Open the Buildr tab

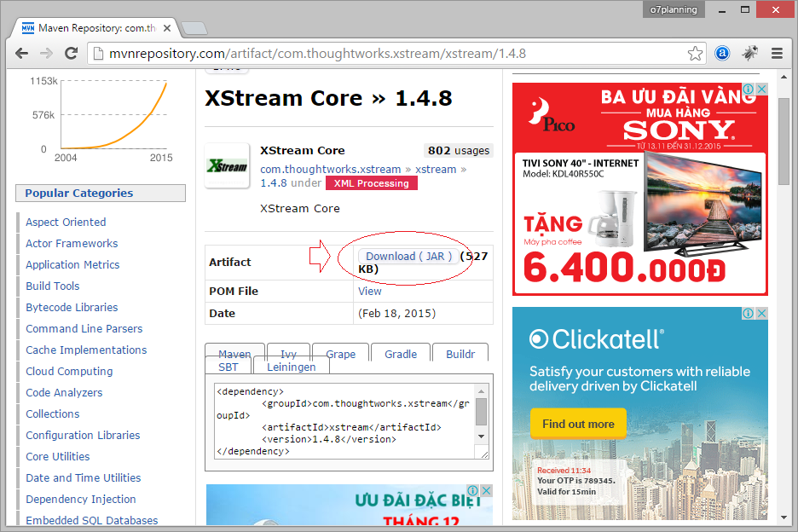(460, 354)
